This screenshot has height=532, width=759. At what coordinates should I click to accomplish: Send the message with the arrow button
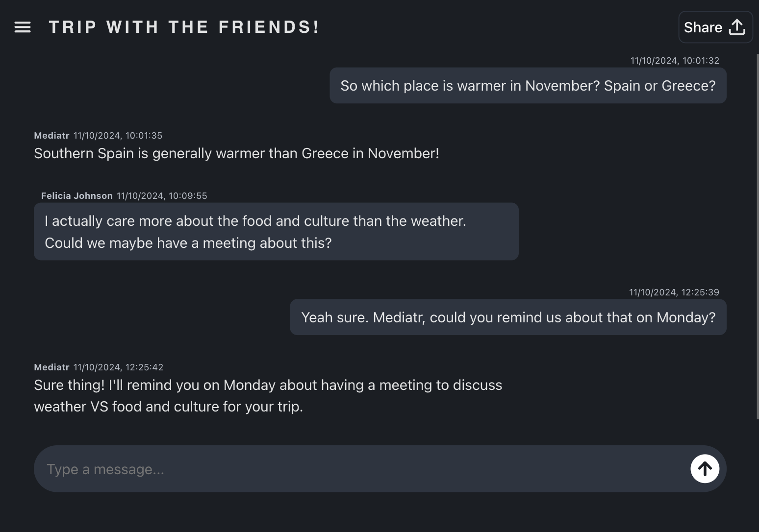pos(705,469)
